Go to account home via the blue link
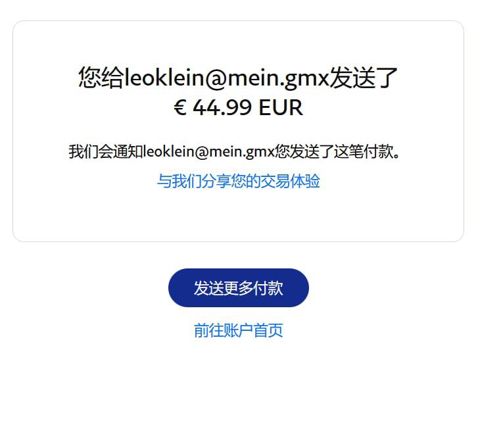Image resolution: width=501 pixels, height=448 pixels. pyautogui.click(x=239, y=330)
